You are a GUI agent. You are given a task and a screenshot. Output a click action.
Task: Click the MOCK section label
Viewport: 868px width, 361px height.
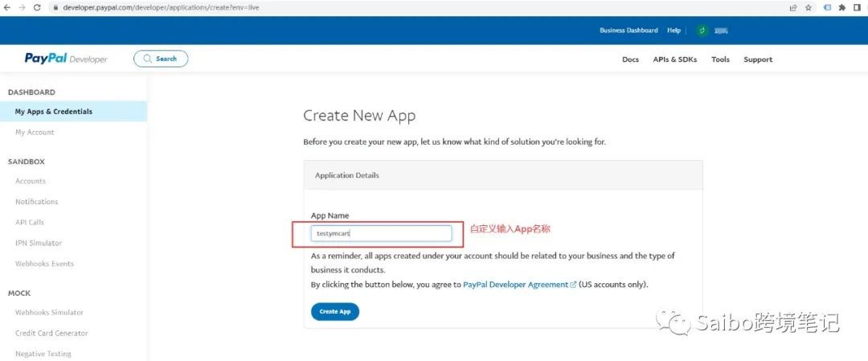click(x=19, y=293)
